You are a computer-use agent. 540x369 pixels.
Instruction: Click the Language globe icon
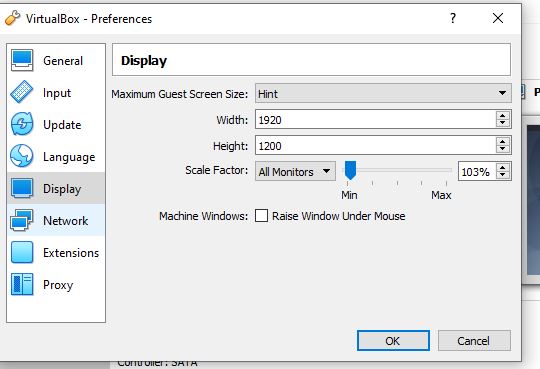[22, 156]
